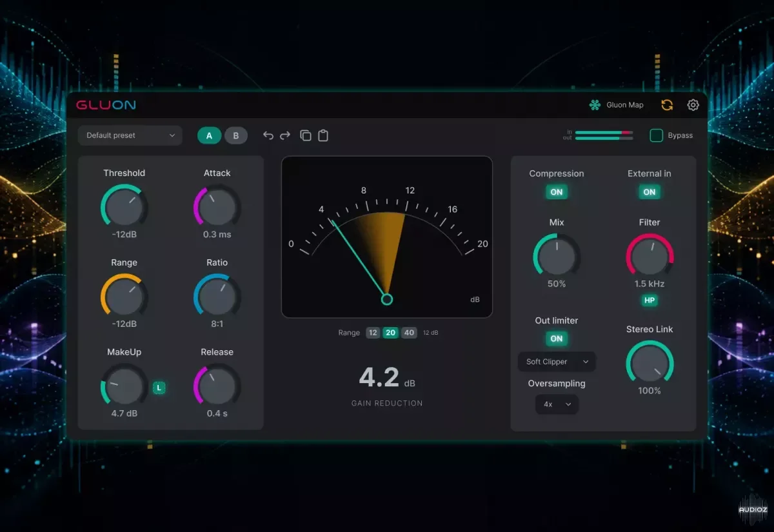Viewport: 774px width, 532px height.
Task: Click the redo arrow icon
Action: pyautogui.click(x=285, y=135)
